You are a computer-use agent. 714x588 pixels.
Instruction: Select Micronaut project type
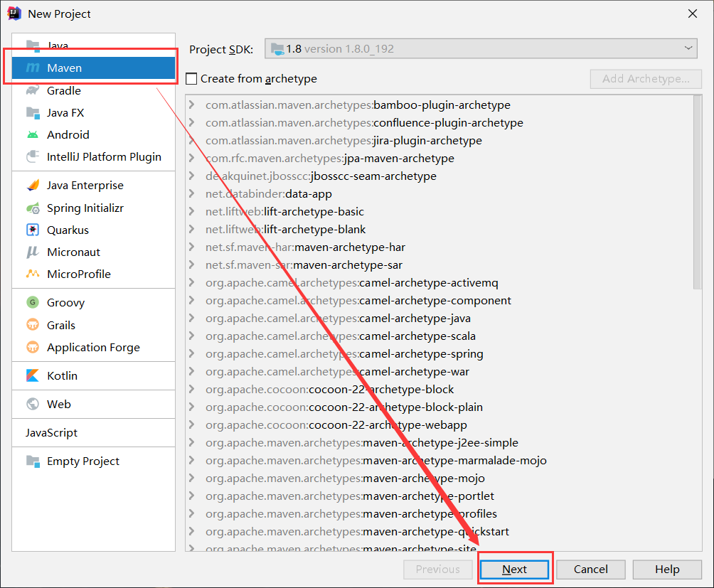(93, 252)
